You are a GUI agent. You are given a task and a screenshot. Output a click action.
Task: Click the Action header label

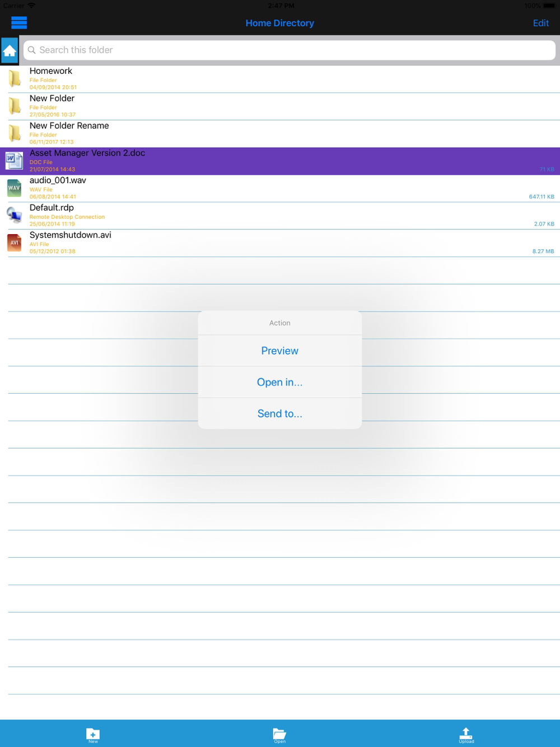pyautogui.click(x=280, y=323)
